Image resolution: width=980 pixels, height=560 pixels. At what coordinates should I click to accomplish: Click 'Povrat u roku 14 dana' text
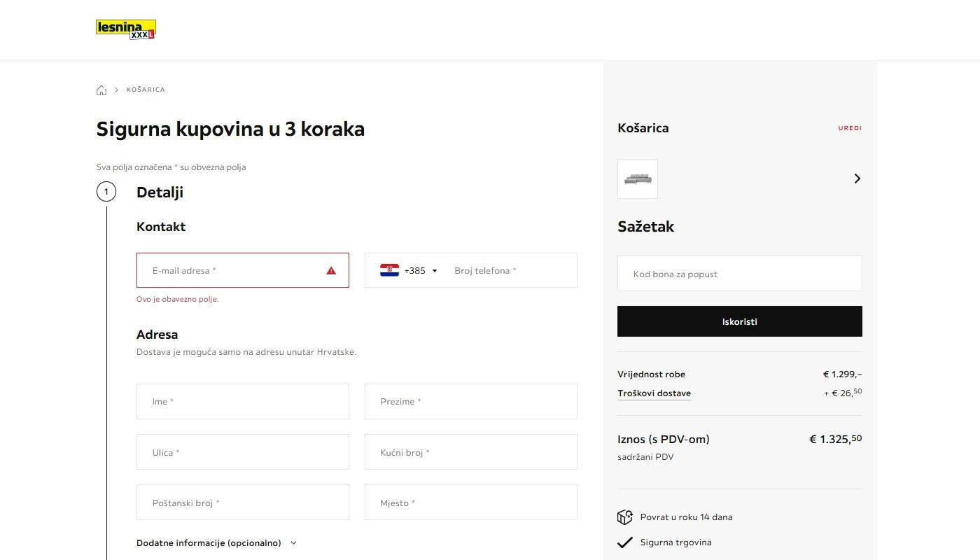[x=686, y=517]
